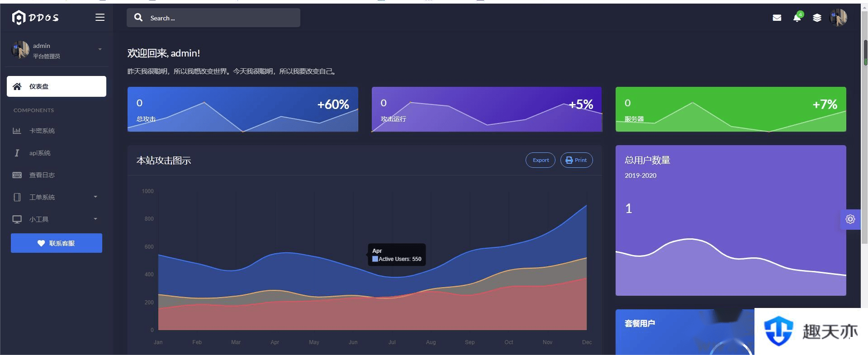Click the +7% percentage on green card

[x=825, y=104]
